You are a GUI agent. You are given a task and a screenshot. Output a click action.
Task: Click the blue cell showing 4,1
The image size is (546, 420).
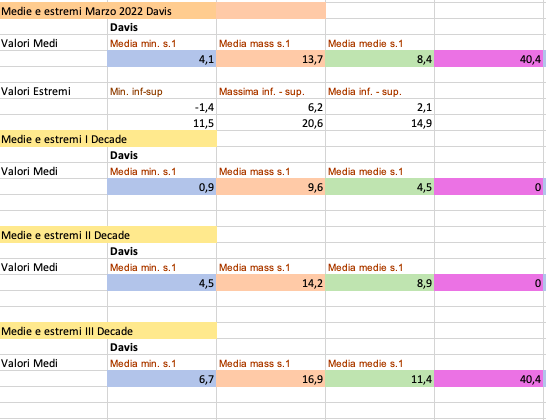[x=162, y=59]
